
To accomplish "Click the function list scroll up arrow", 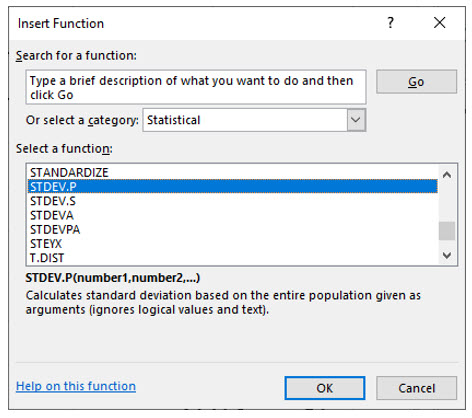I will coord(447,175).
